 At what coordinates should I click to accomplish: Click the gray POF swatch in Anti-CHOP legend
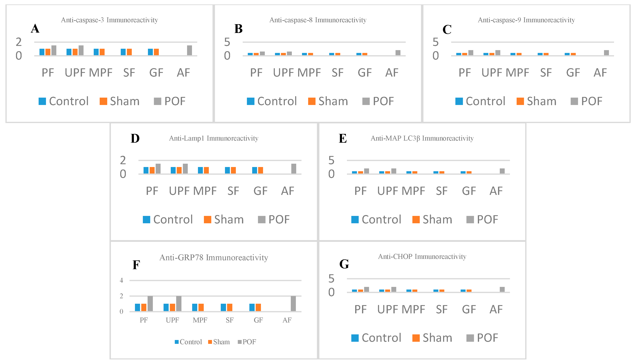point(470,338)
